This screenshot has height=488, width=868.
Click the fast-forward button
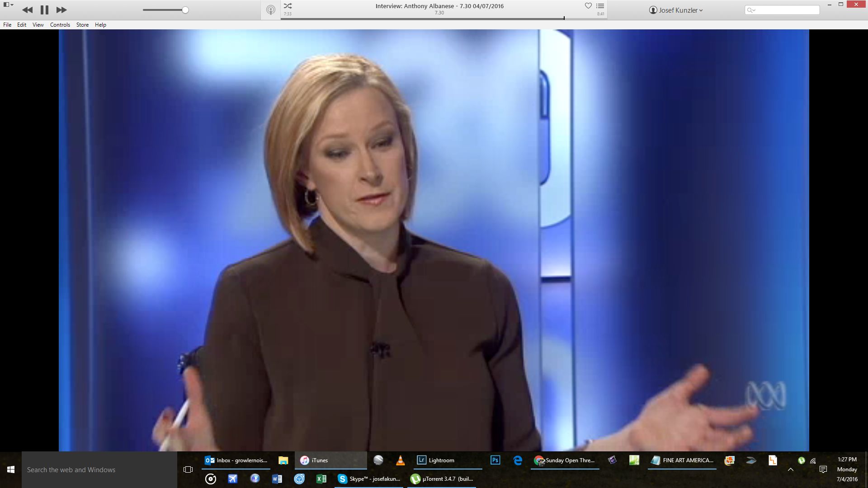61,10
